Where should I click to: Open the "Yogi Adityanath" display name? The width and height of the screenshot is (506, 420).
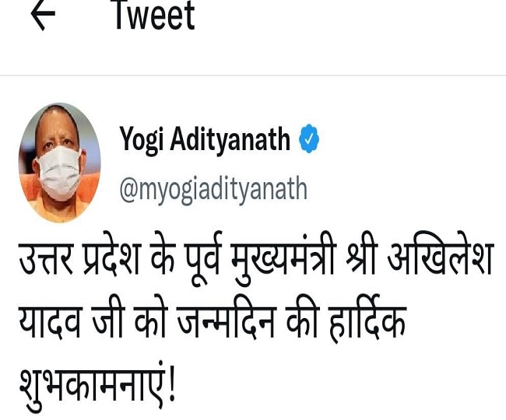pyautogui.click(x=205, y=139)
